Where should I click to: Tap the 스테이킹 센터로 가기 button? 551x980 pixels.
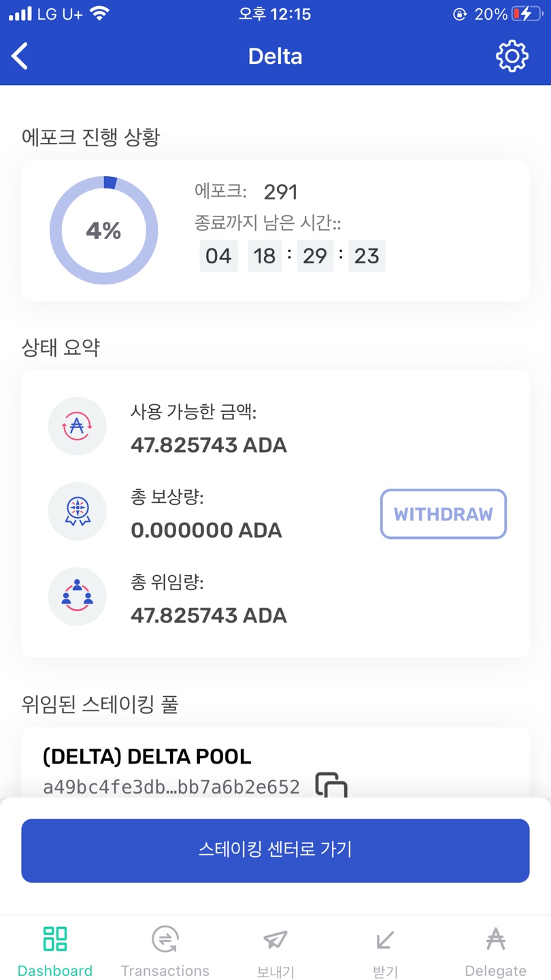click(275, 850)
